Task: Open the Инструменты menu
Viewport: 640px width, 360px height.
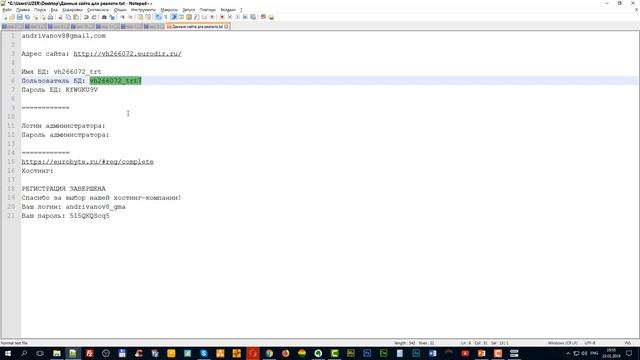Action: click(143, 10)
